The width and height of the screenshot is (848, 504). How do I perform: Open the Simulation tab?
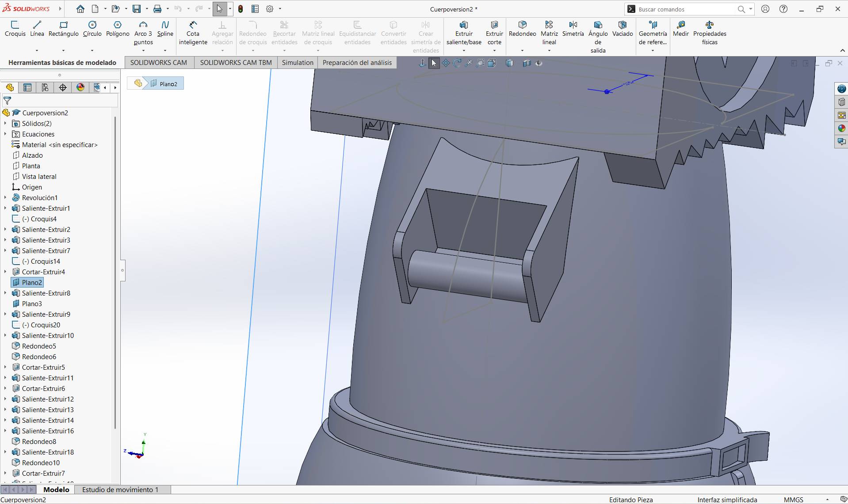point(298,63)
